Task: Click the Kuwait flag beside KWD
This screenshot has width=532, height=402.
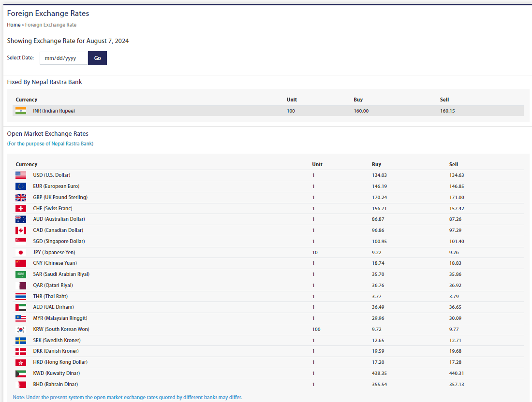Action: pos(21,373)
